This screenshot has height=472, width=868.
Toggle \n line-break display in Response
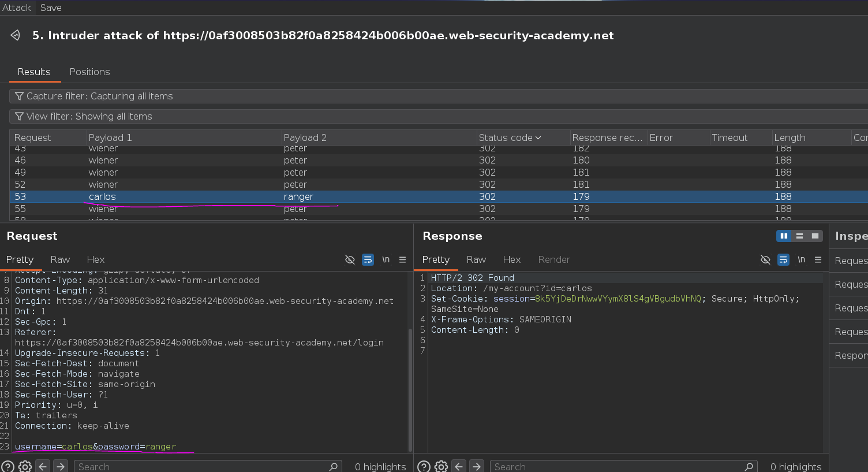tap(801, 259)
